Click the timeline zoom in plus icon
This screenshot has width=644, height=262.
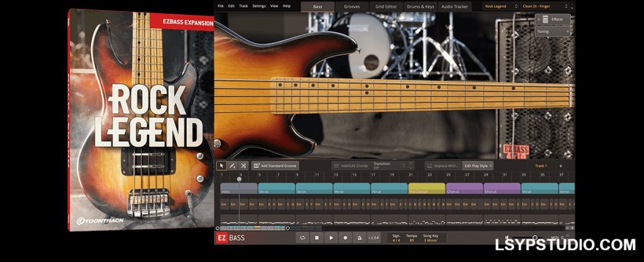(x=572, y=228)
